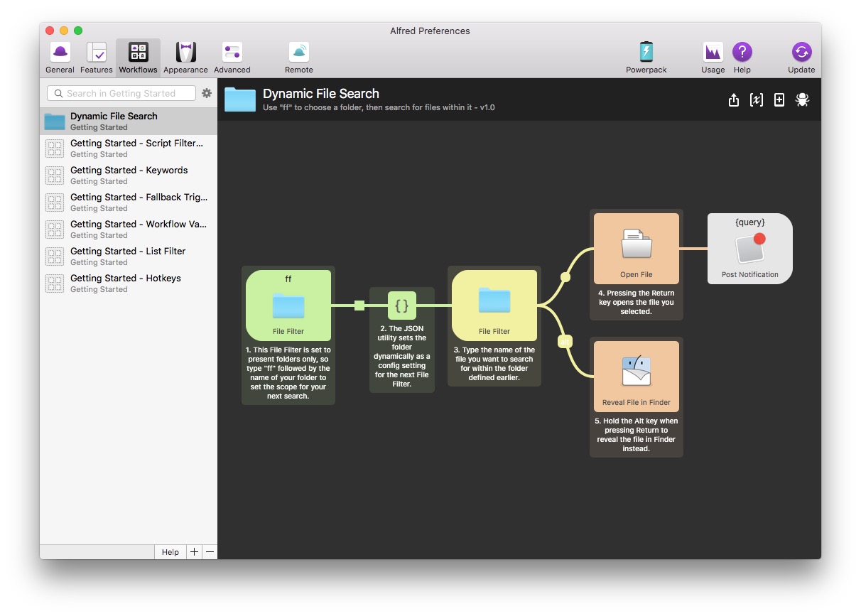The image size is (861, 616).
Task: Open the General preferences tab
Action: click(60, 57)
